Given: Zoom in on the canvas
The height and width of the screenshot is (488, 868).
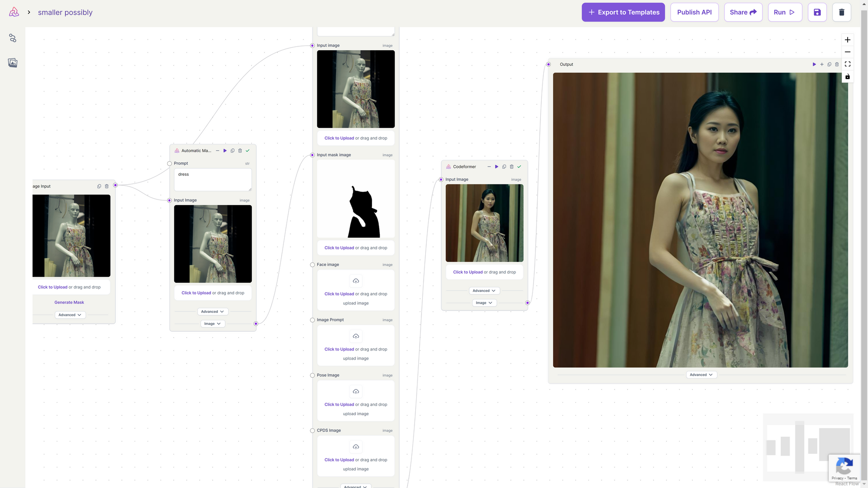Looking at the screenshot, I should [847, 40].
